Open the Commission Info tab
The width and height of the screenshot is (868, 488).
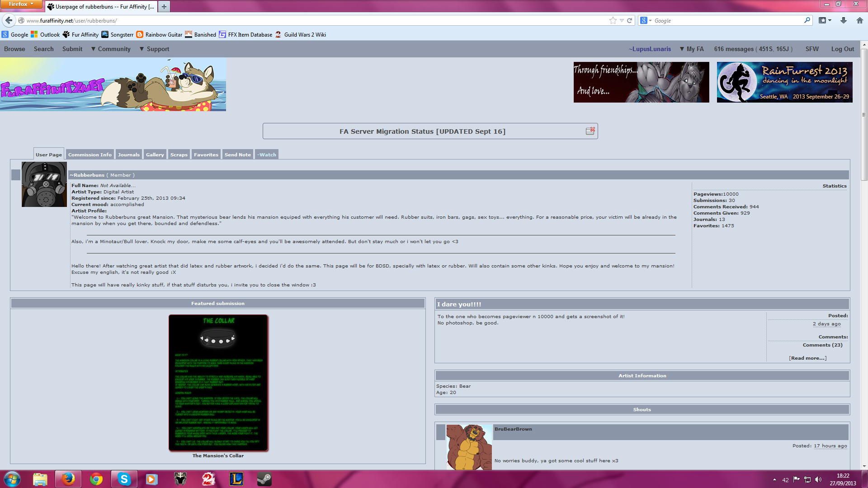[90, 155]
